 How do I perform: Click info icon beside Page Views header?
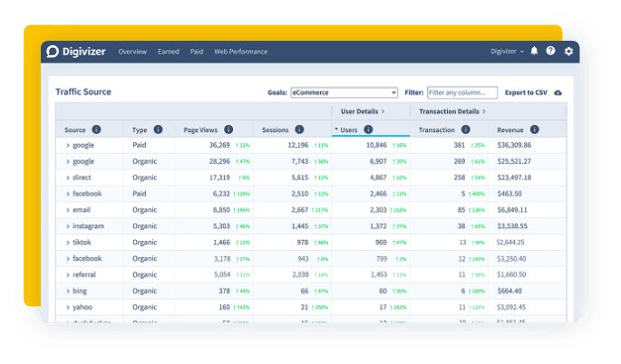point(228,129)
